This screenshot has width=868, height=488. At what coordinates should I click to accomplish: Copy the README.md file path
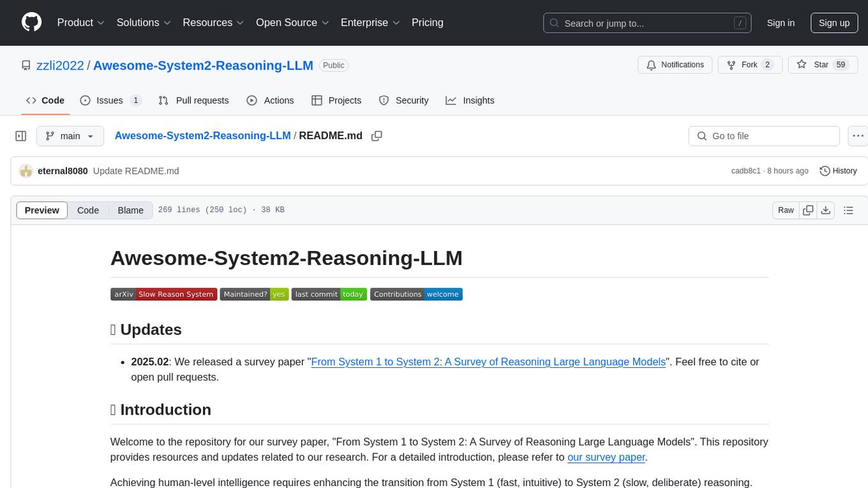(x=377, y=136)
